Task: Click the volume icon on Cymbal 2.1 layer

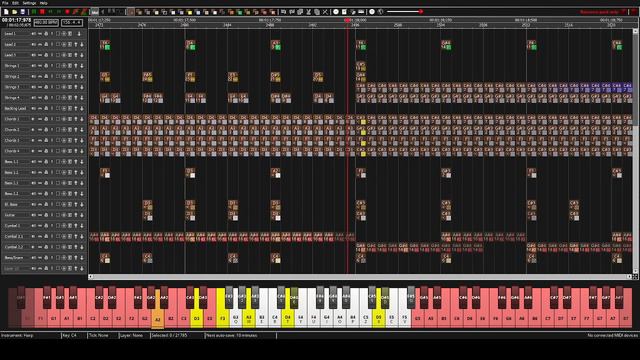Action: pos(34,236)
